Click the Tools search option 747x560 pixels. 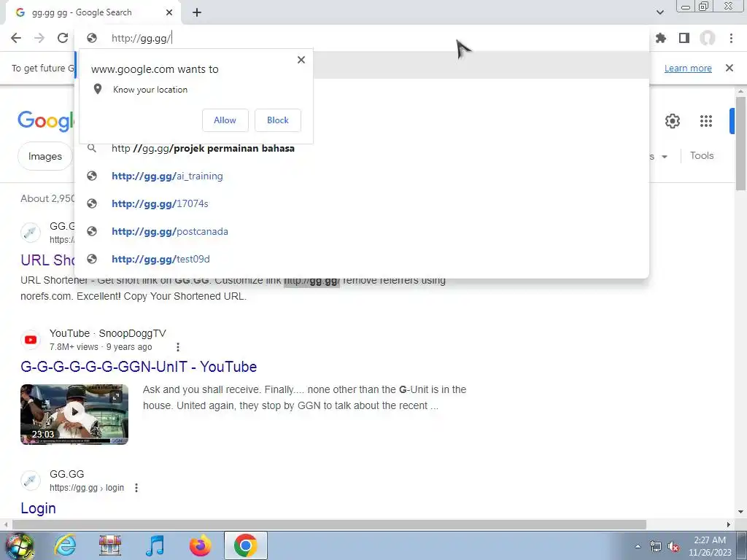[702, 156]
